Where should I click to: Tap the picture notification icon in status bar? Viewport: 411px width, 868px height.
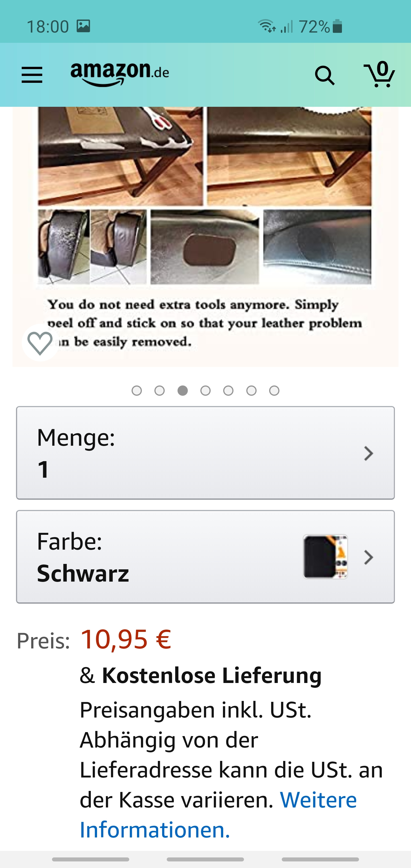point(83,26)
